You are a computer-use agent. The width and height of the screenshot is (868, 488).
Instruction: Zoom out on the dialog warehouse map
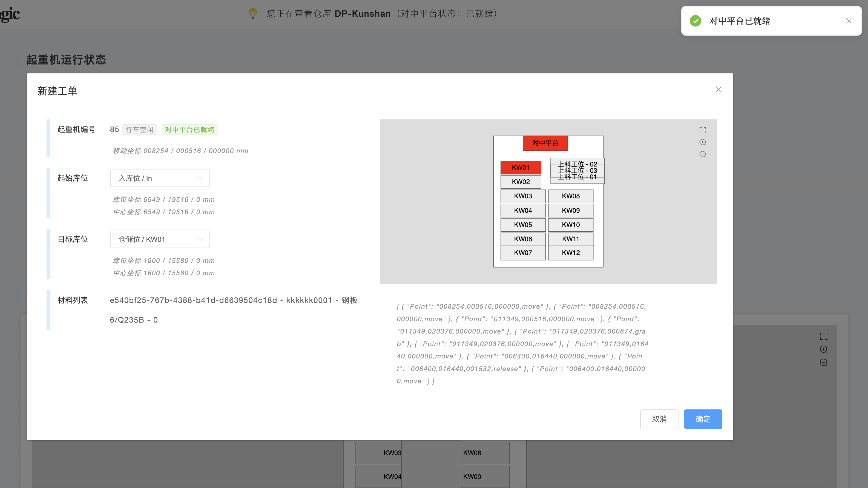(703, 154)
